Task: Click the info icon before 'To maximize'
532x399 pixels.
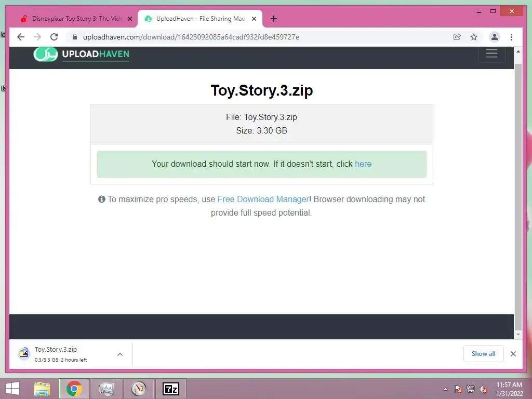Action: pyautogui.click(x=101, y=199)
